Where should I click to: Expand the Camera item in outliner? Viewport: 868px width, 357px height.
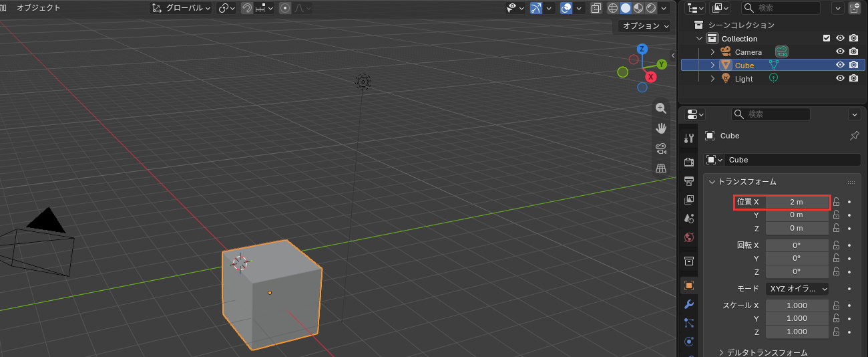coord(712,51)
